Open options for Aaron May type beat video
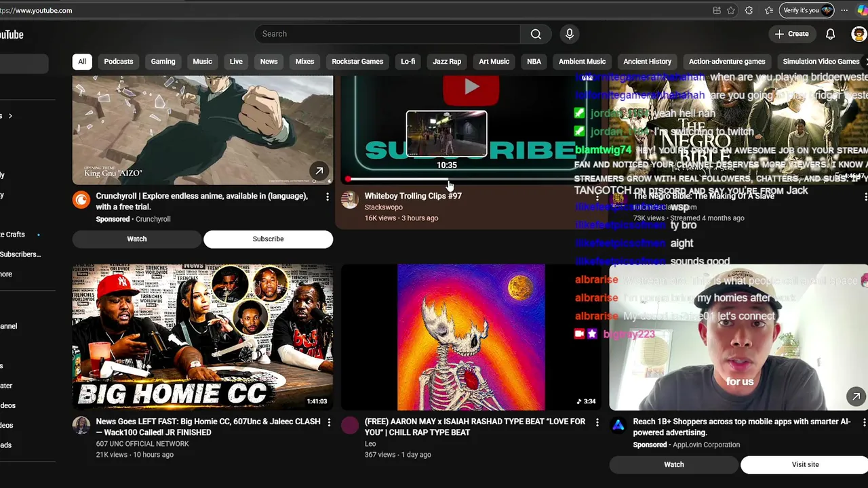 597,422
